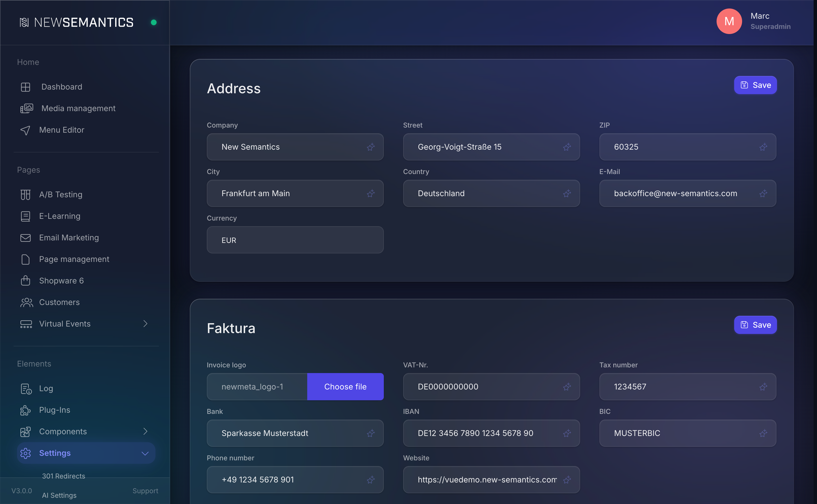Save the Address section
Viewport: 817px width, 504px height.
pyautogui.click(x=755, y=85)
